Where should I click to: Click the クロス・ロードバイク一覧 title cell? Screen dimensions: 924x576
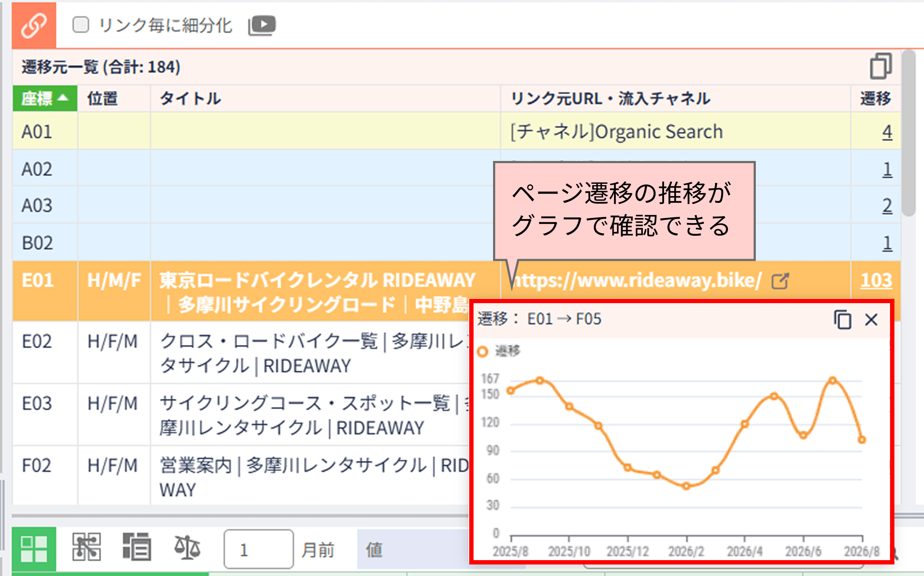[x=310, y=352]
